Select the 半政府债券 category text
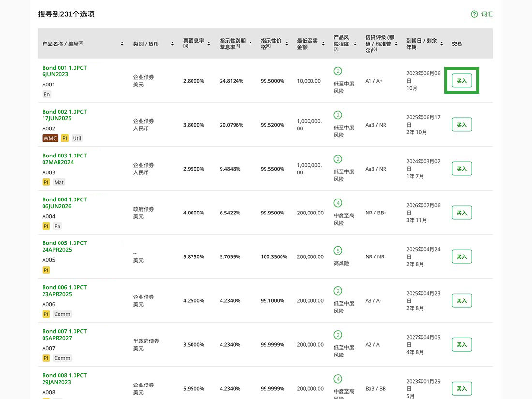Screen dimensions: 532x399 tap(146, 341)
